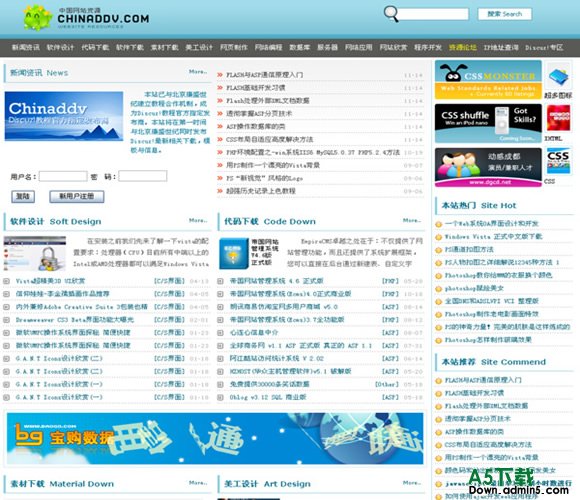Open the 新闻资讯 navigation item
This screenshot has height=500, width=580.
click(26, 47)
